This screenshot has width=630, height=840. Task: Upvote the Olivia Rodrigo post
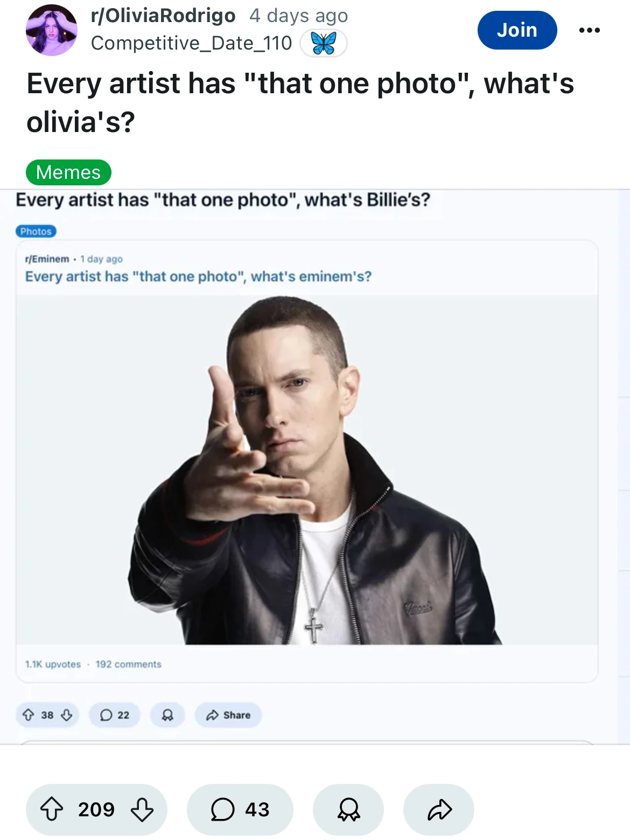click(x=52, y=809)
